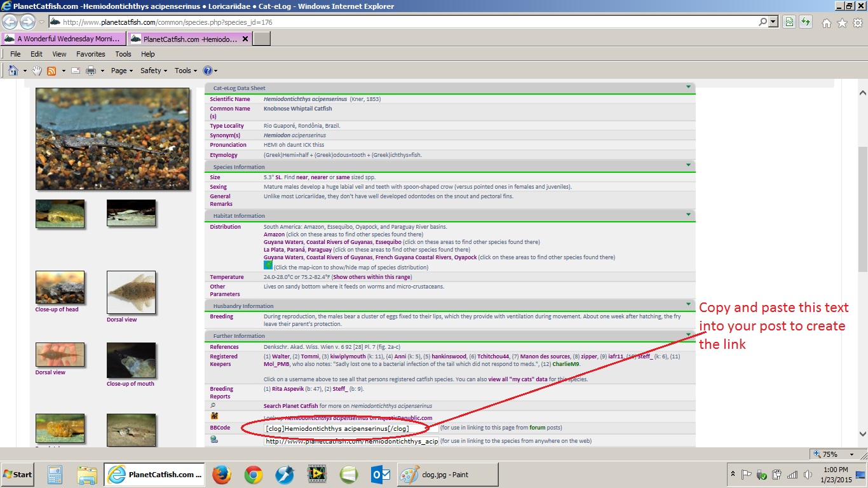868x488 pixels.
Task: Click the volume speaker tray icon
Action: (808, 475)
